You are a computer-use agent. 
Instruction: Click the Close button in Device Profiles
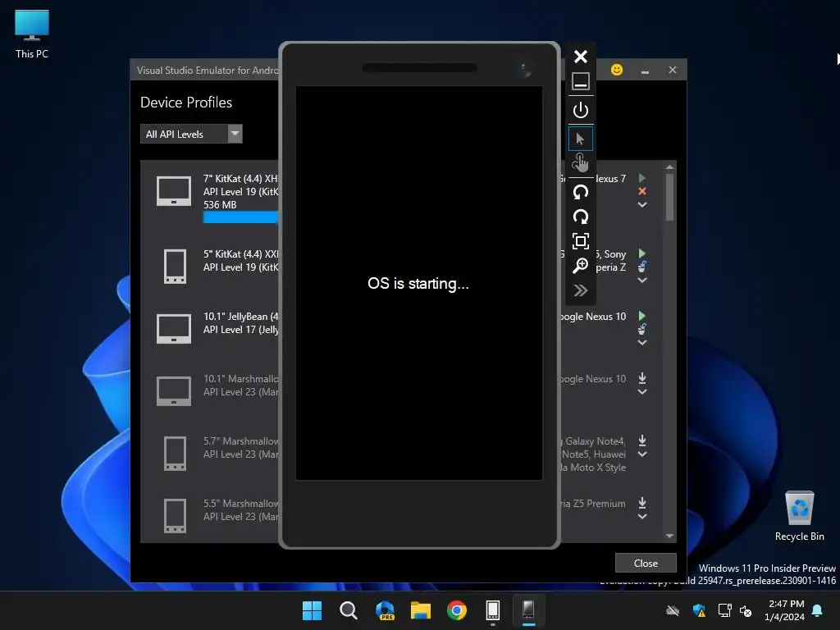click(646, 563)
